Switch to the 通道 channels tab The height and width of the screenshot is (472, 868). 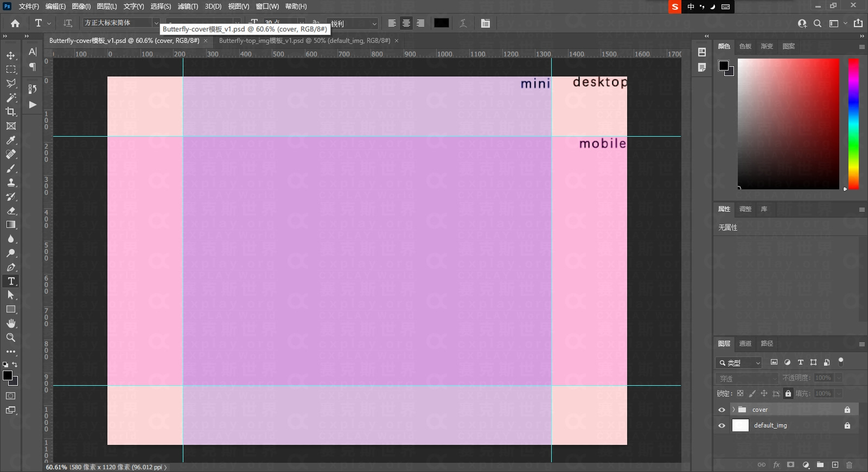click(745, 343)
